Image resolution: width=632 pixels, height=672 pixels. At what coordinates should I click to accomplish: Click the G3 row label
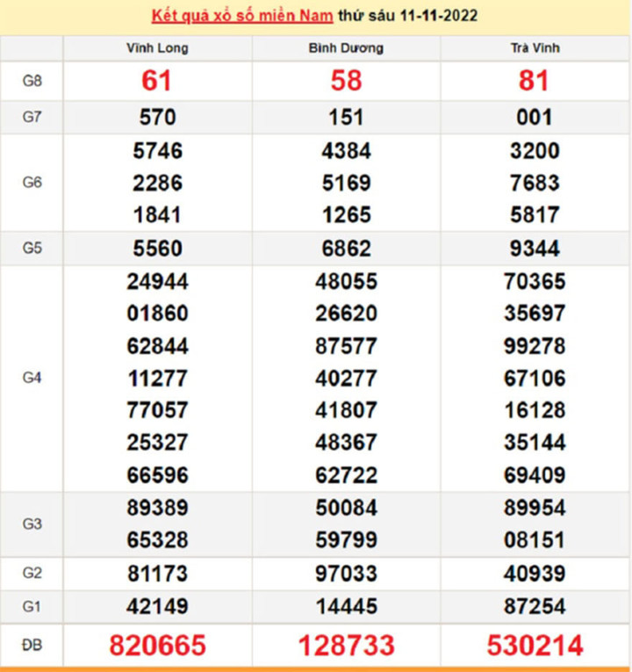tap(32, 524)
